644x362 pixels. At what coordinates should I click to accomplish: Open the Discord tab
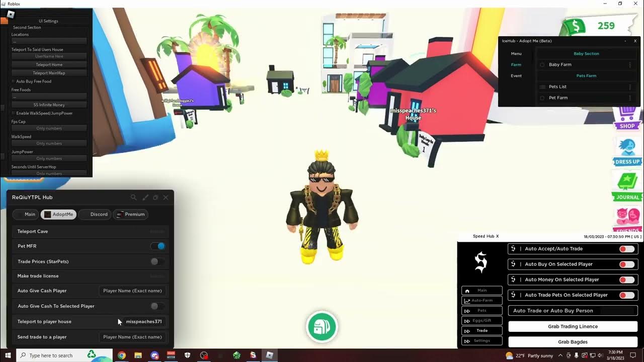click(95, 215)
